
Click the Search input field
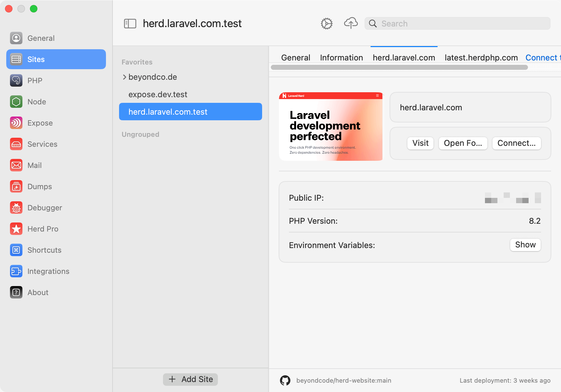[457, 23]
